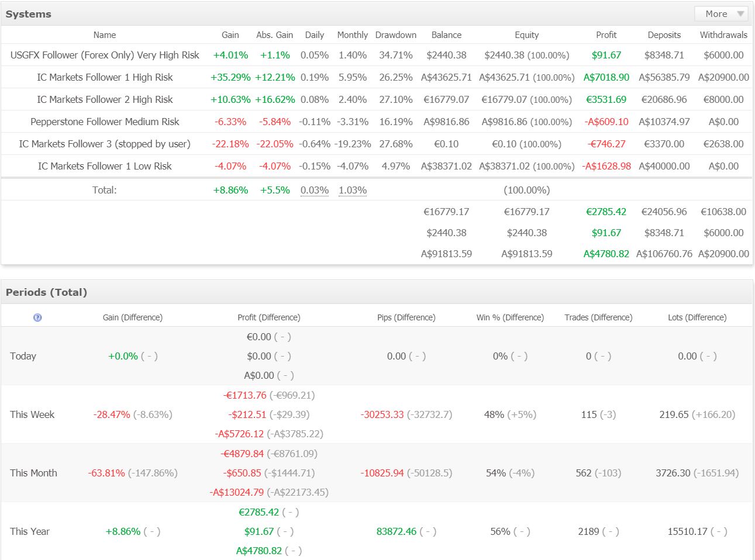Open USGFX Follower (Forex Only) Very High Risk

coord(105,55)
